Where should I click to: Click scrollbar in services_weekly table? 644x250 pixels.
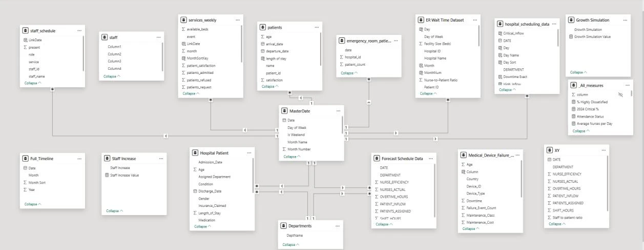242,43
